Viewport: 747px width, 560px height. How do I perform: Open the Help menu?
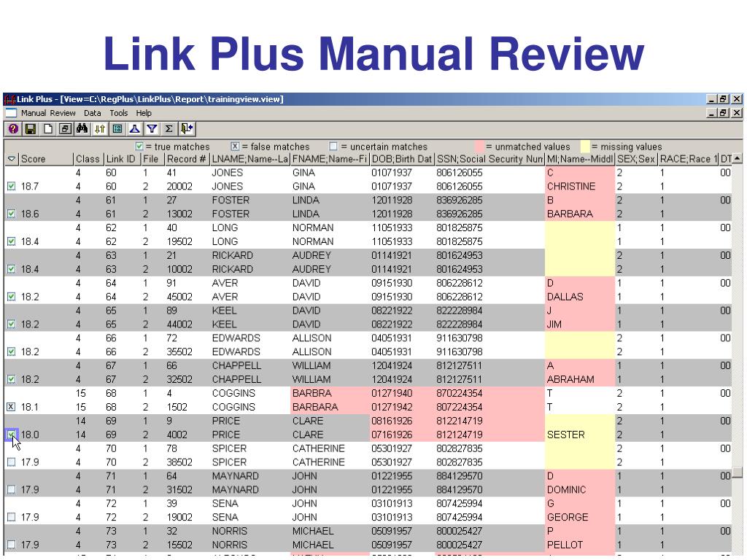pyautogui.click(x=144, y=113)
